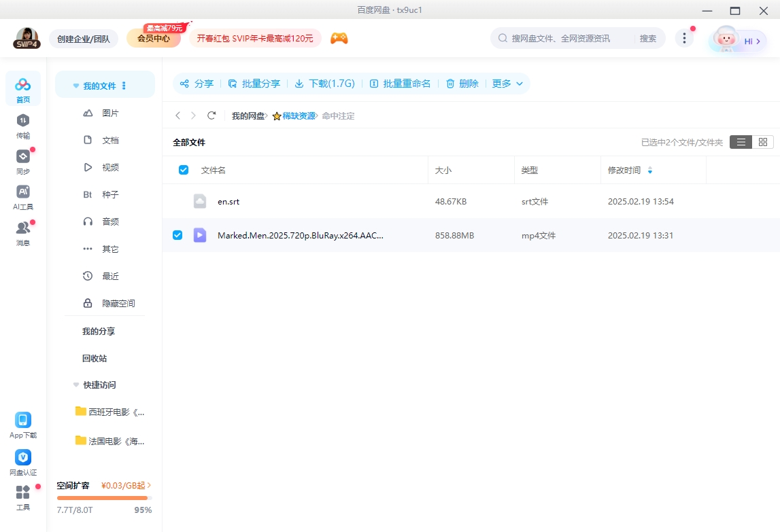Viewport: 780px width, 532px height.
Task: Refresh the current file list
Action: coord(211,116)
